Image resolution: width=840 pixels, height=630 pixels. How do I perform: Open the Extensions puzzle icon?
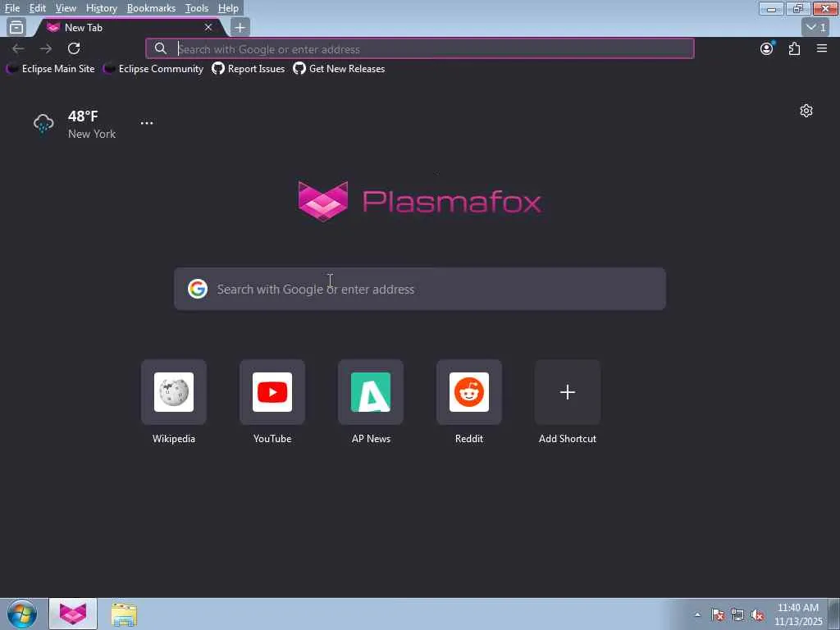point(794,48)
